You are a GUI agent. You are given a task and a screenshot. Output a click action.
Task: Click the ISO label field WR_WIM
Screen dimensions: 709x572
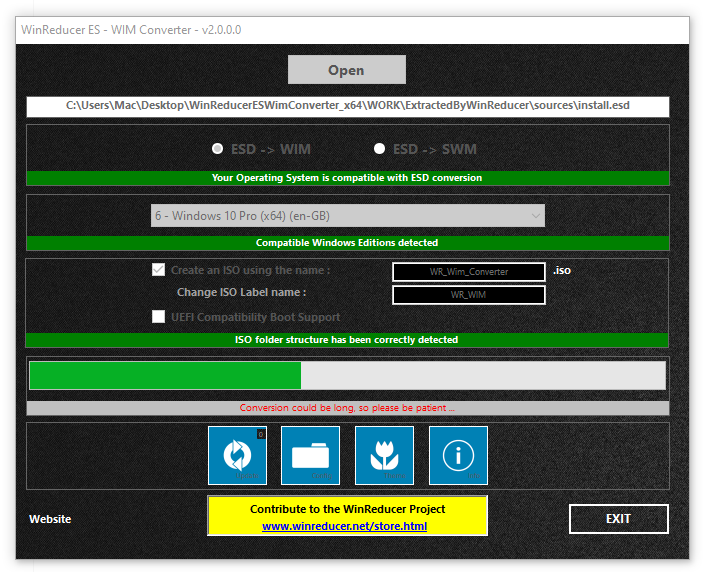[x=468, y=295]
